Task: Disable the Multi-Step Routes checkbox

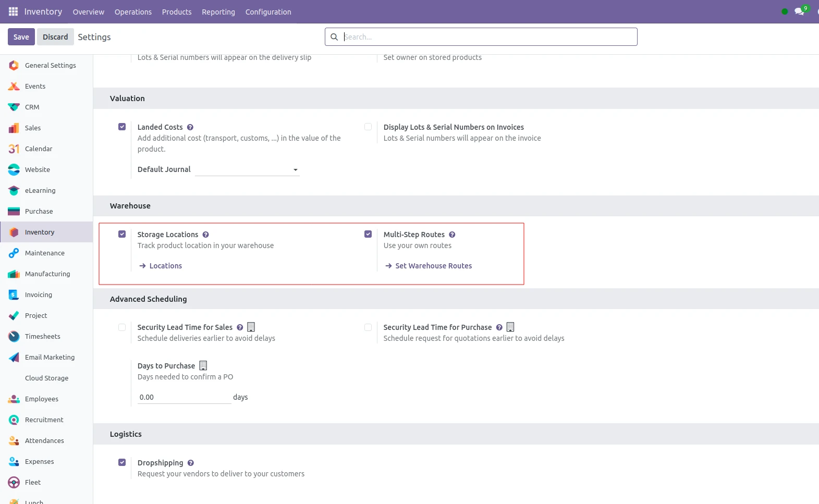Action: point(368,234)
